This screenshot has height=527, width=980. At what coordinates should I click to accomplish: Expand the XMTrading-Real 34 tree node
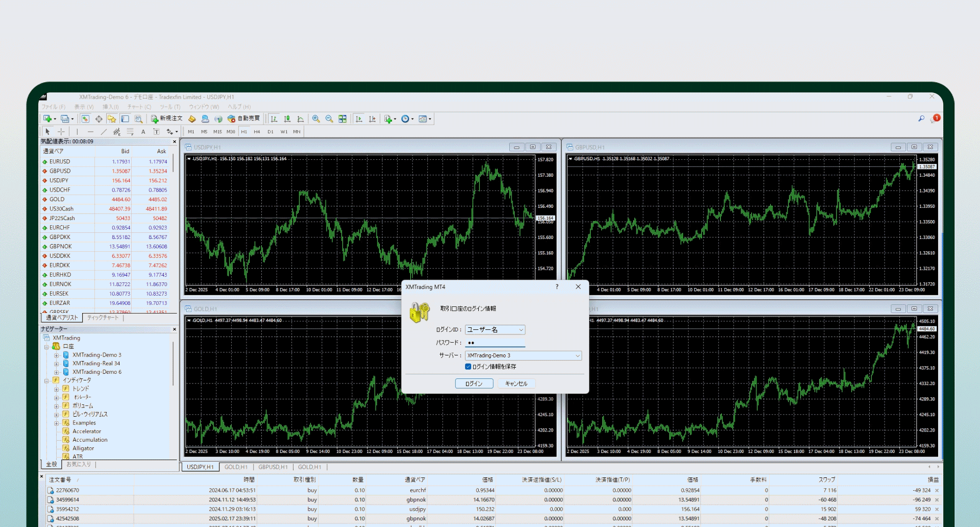tap(56, 364)
